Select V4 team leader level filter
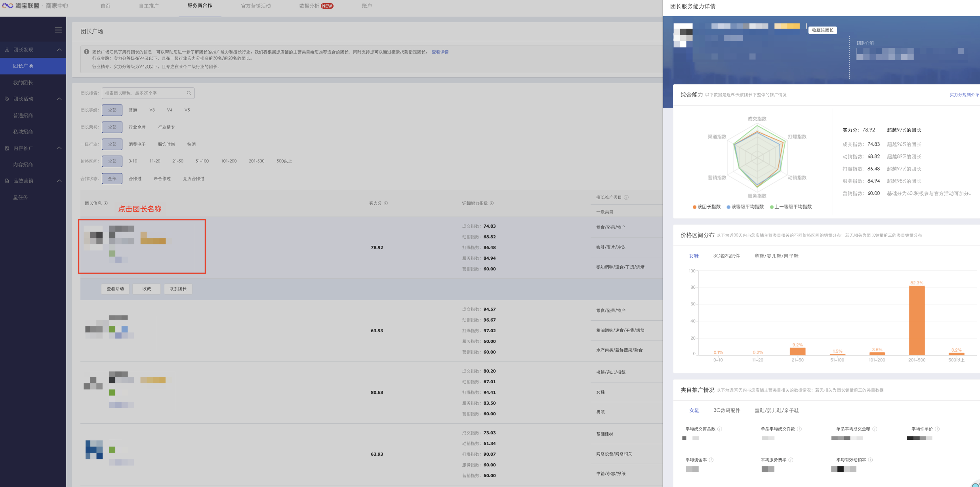Image resolution: width=980 pixels, height=487 pixels. [170, 110]
